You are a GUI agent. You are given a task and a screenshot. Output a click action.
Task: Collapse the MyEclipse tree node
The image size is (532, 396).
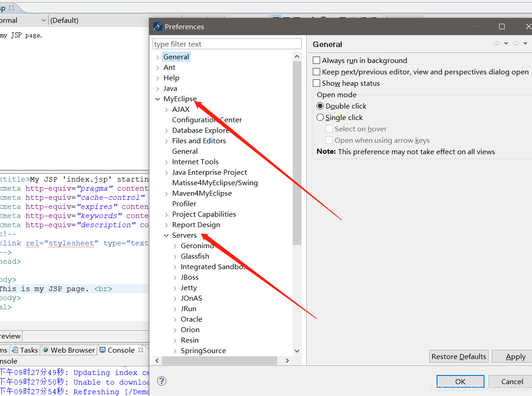tap(158, 99)
